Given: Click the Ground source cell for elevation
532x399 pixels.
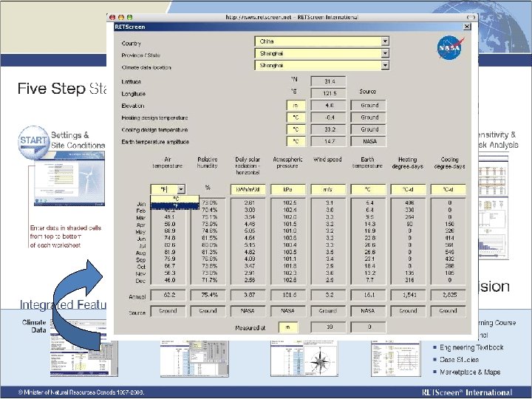Looking at the screenshot, I should pos(369,106).
